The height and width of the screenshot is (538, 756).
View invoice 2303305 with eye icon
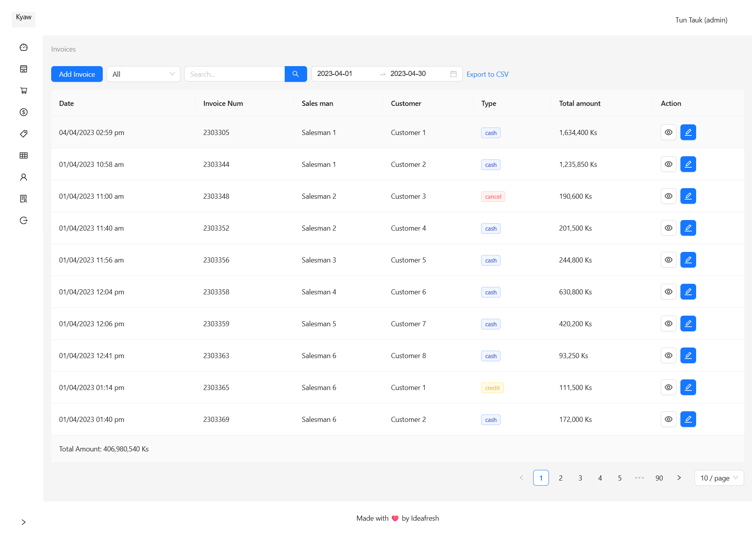coord(668,133)
